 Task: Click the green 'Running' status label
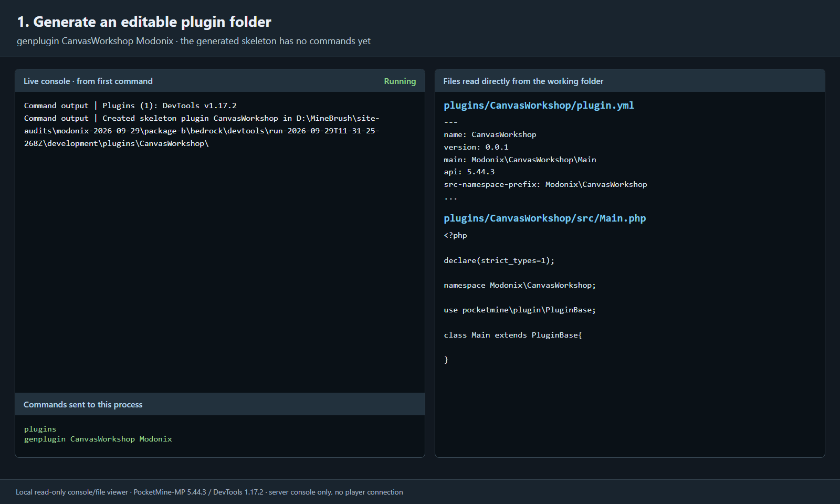point(400,81)
